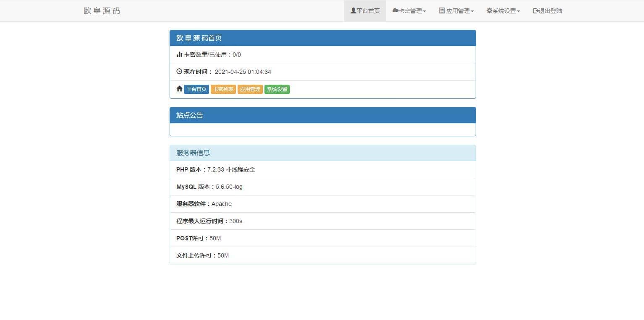644x320 pixels.
Task: Open the 应用管理 navbar menu
Action: click(x=456, y=11)
